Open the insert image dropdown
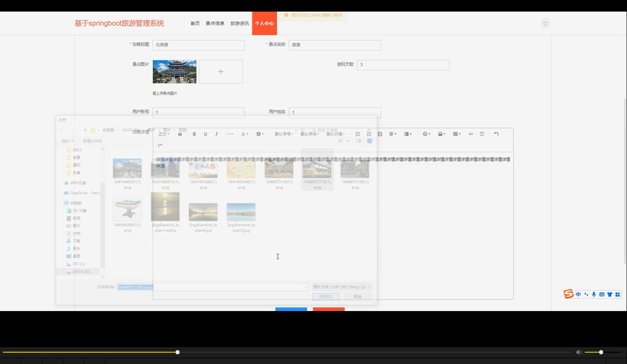Viewport: 627px width, 364px height. (442, 134)
